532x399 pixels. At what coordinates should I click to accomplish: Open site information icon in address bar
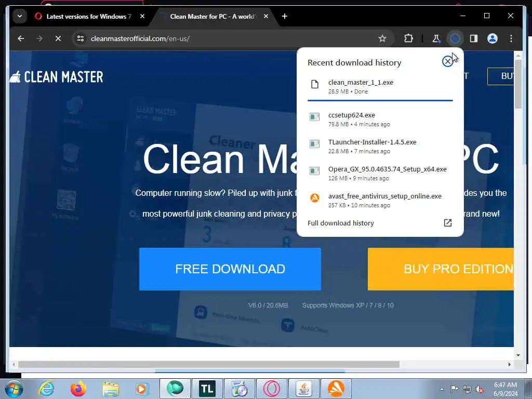tap(81, 38)
